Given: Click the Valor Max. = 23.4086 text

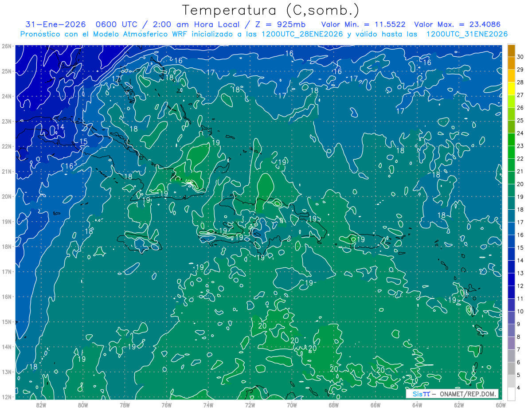Looking at the screenshot, I should coord(457,24).
